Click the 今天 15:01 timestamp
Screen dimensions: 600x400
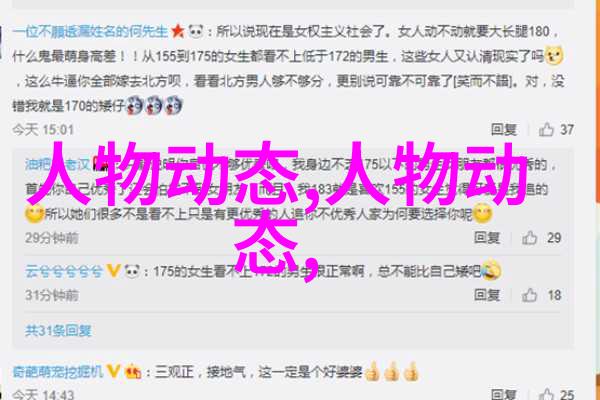(x=43, y=130)
